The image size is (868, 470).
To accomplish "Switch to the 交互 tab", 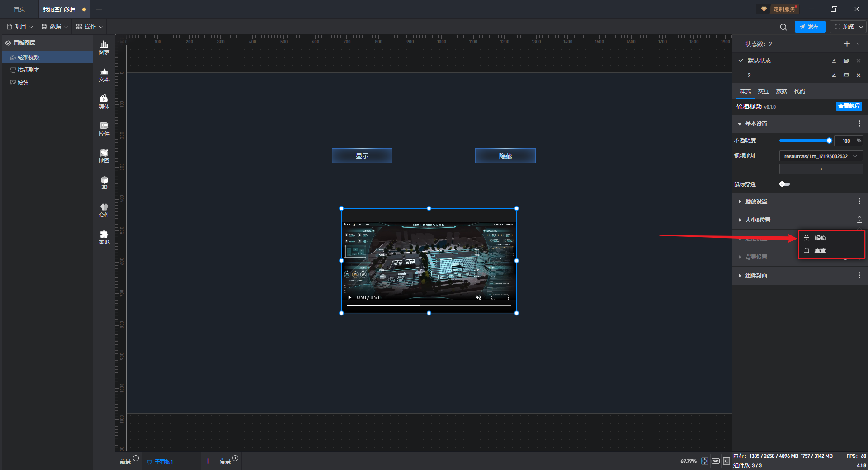I will (764, 91).
